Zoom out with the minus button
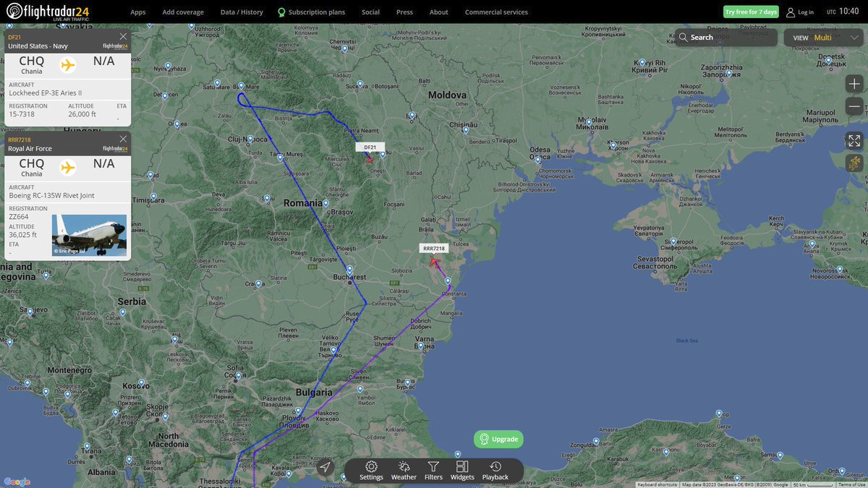 point(854,107)
